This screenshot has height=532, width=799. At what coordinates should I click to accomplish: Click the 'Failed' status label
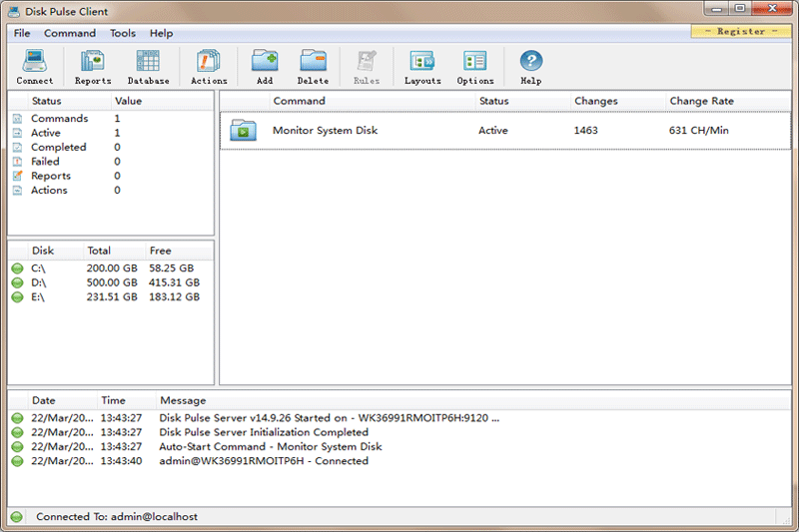click(45, 162)
